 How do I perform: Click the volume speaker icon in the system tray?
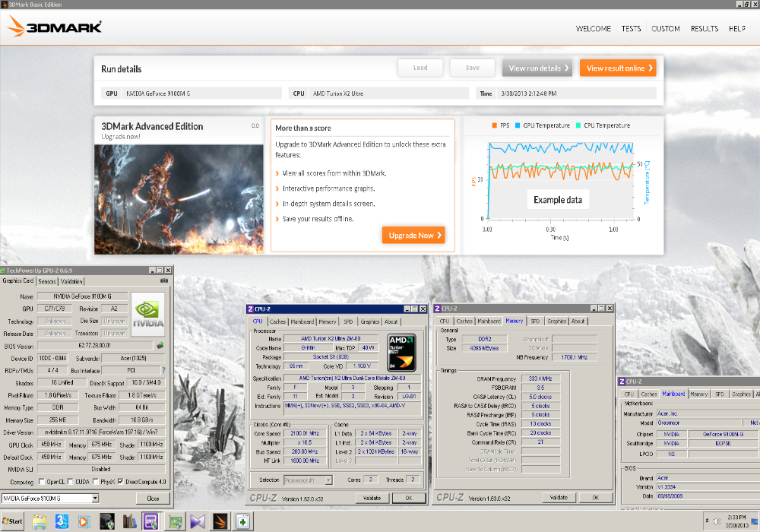point(717,521)
